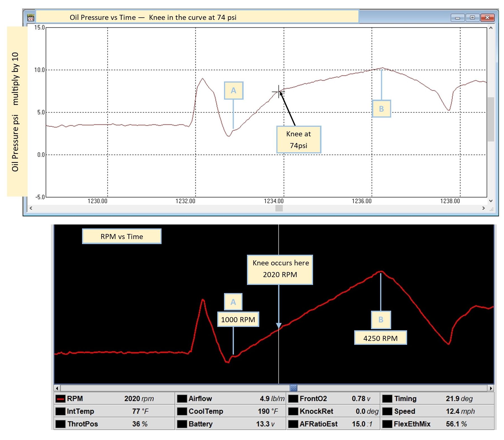
Task: Click the 4.9 lb/m airflow value
Action: click(x=272, y=399)
